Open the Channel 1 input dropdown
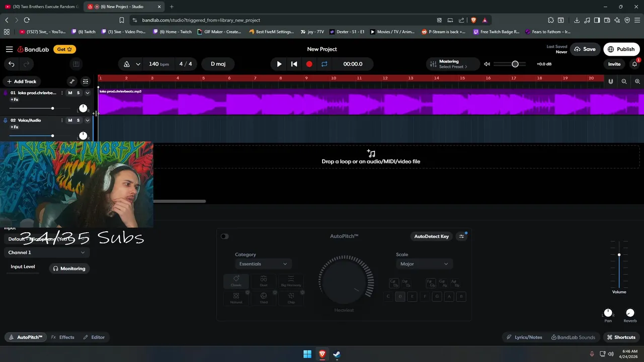 [46, 252]
